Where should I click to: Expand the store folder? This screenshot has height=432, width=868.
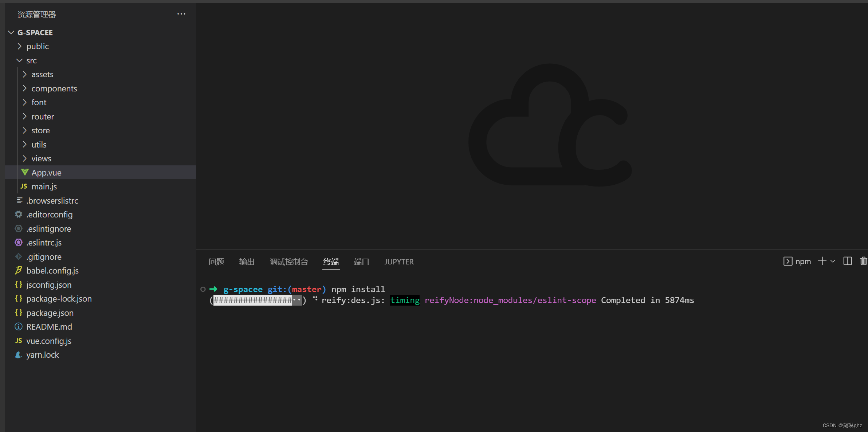pyautogui.click(x=25, y=130)
